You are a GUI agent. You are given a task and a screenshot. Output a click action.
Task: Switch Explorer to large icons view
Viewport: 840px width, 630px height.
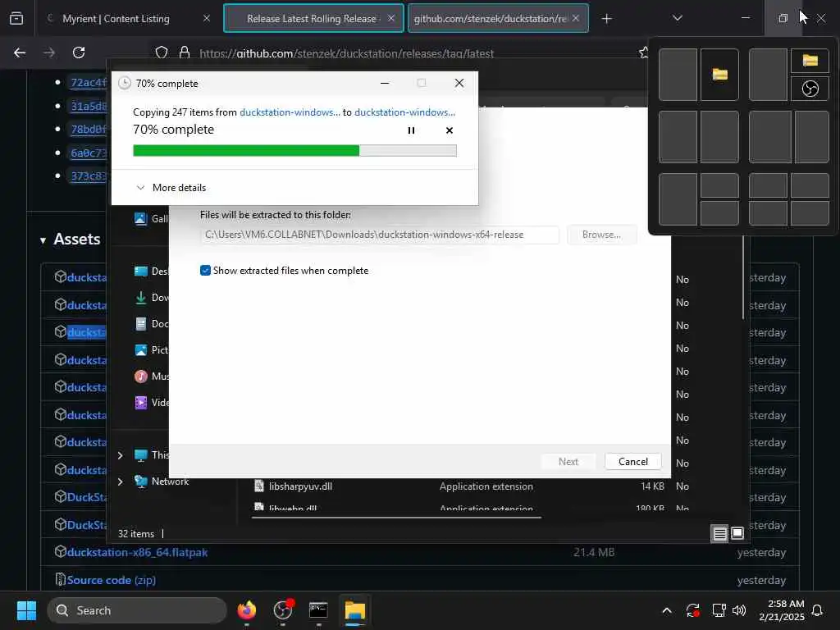pyautogui.click(x=737, y=533)
